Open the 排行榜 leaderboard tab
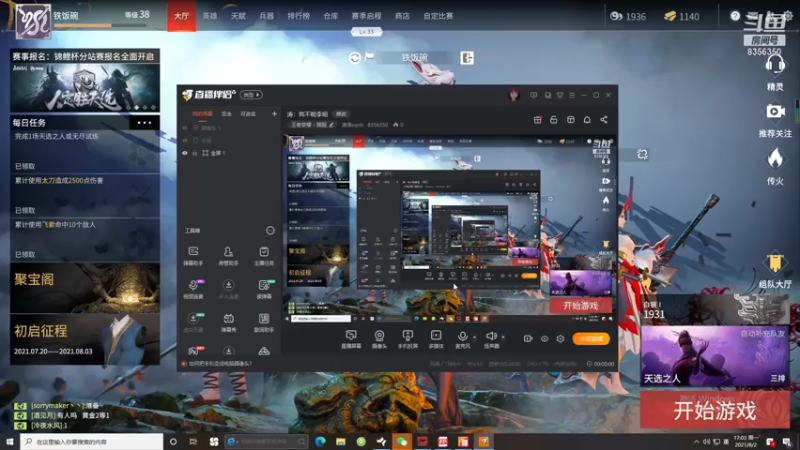 point(298,16)
